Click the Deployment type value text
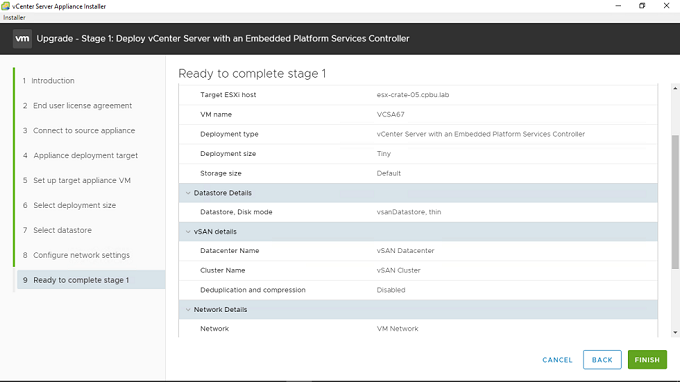 481,134
